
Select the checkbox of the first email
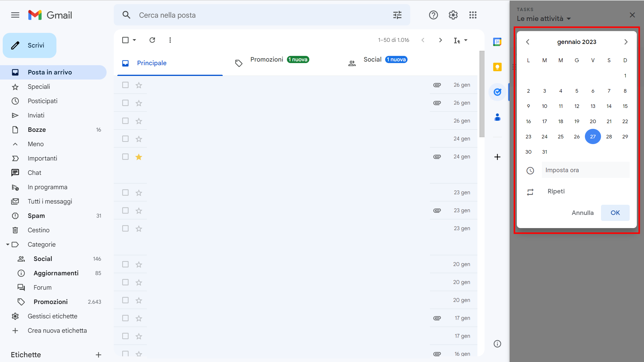coord(125,85)
